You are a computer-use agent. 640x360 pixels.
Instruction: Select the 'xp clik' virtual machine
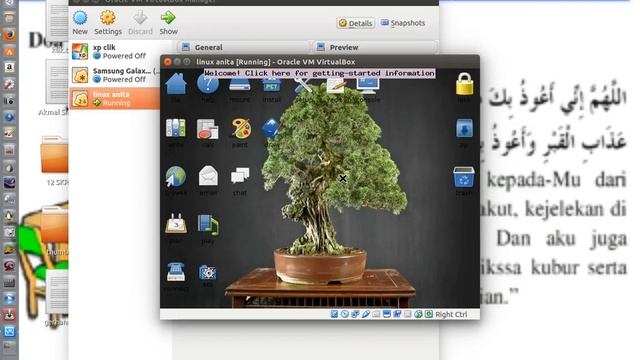(114, 52)
